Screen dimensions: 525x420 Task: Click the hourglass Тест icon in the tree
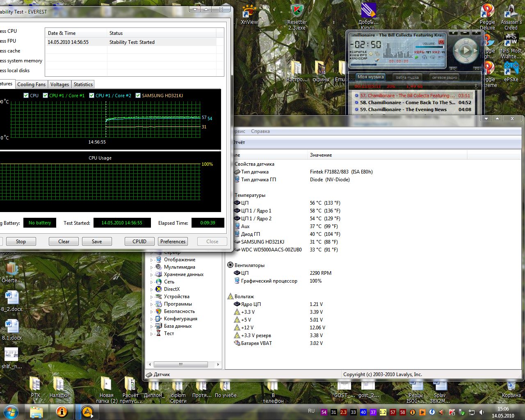pyautogui.click(x=159, y=333)
